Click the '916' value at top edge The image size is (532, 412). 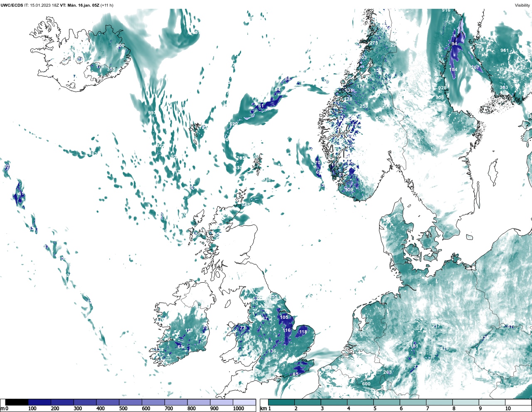coord(446,10)
